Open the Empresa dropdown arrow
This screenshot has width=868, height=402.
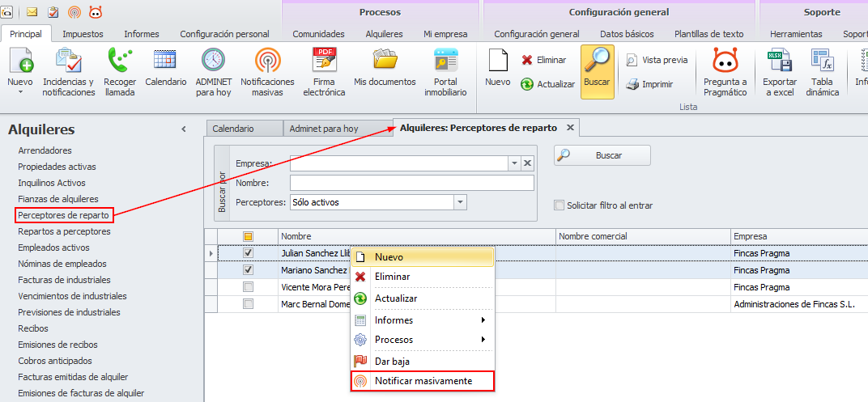(514, 163)
